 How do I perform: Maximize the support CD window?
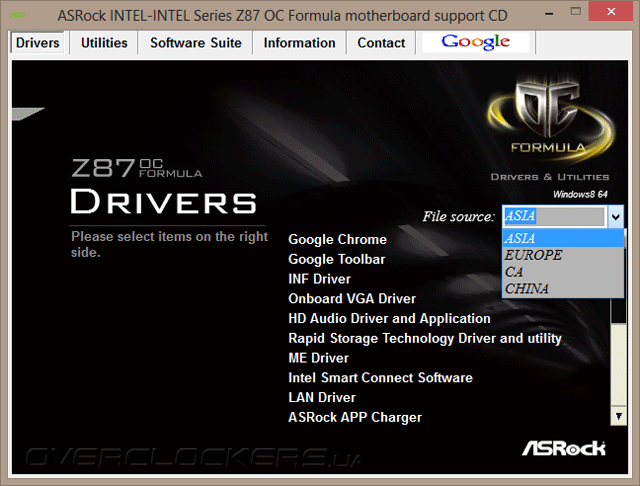click(x=576, y=11)
